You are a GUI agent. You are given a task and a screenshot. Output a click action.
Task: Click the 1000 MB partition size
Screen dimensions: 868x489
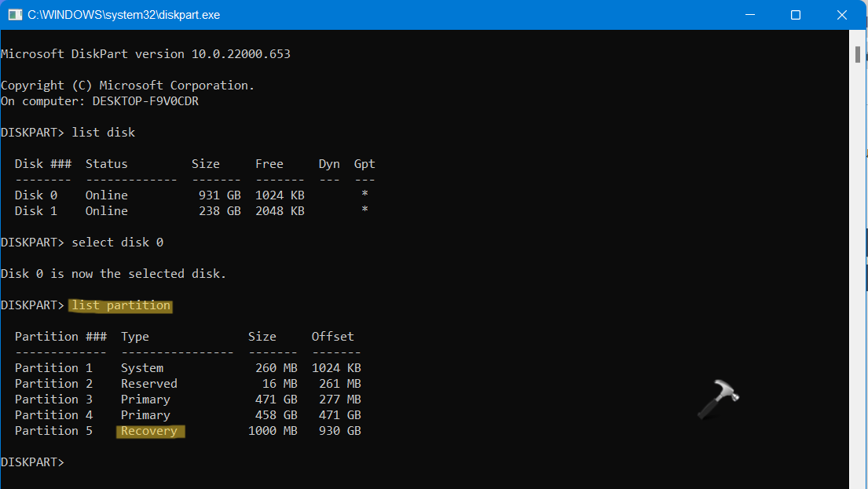273,431
